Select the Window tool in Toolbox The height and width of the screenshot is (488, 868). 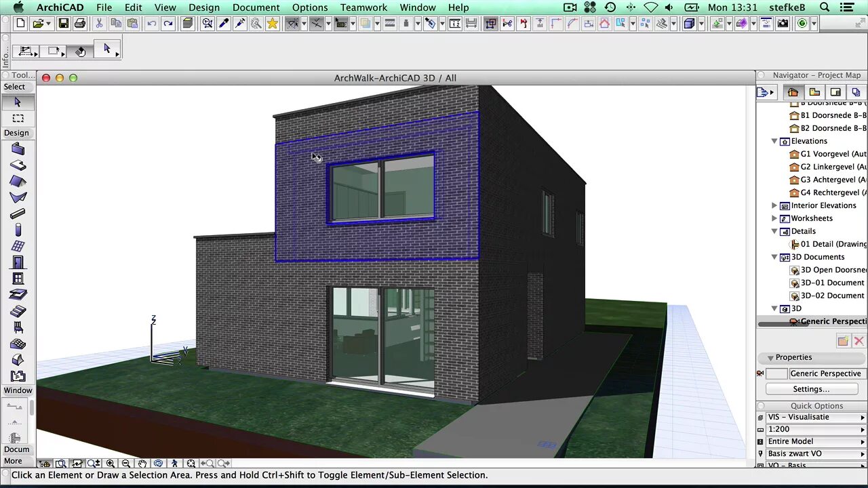18,279
